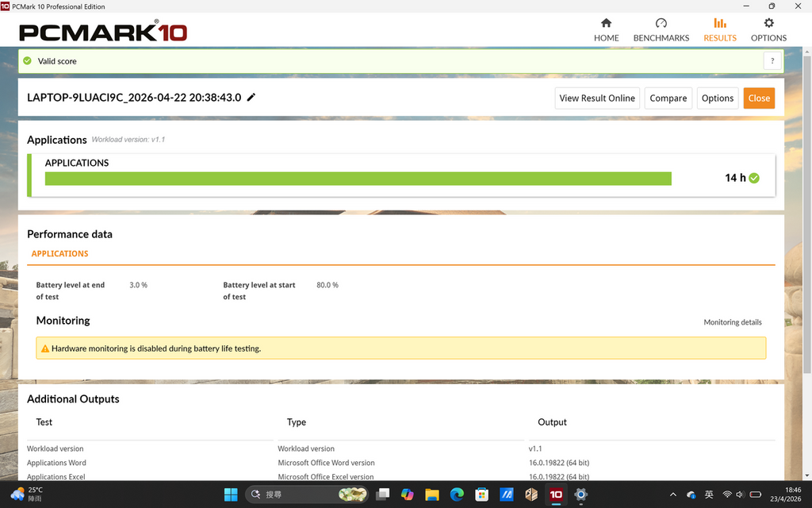Open File Explorer from taskbar

click(432, 495)
